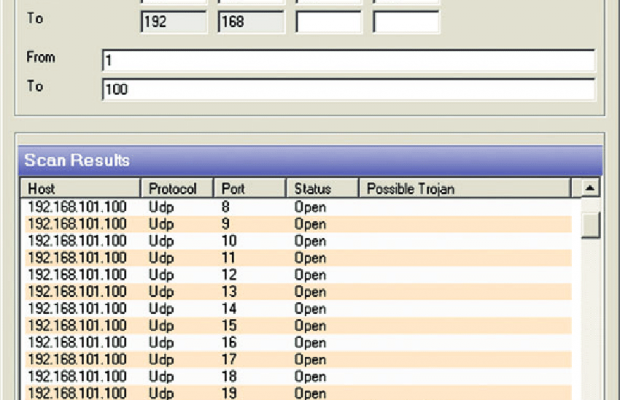The width and height of the screenshot is (620, 400).
Task: Sort results by the Status column header
Action: [322, 188]
